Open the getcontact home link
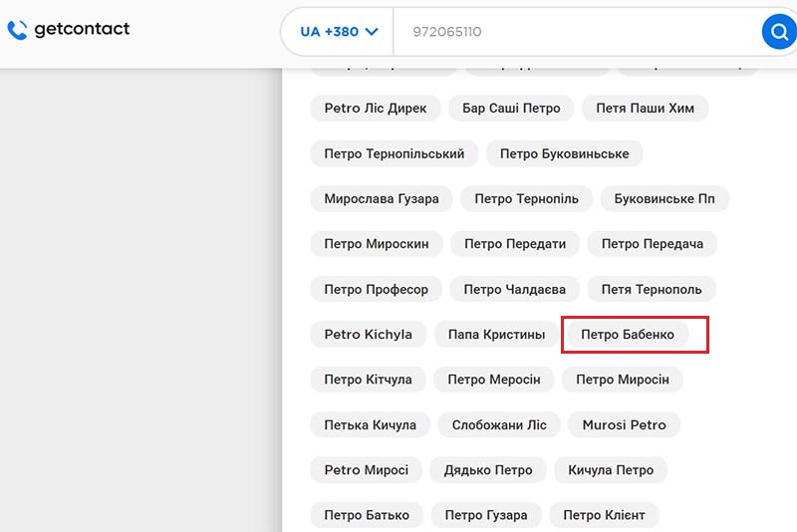797x532 pixels. point(69,30)
